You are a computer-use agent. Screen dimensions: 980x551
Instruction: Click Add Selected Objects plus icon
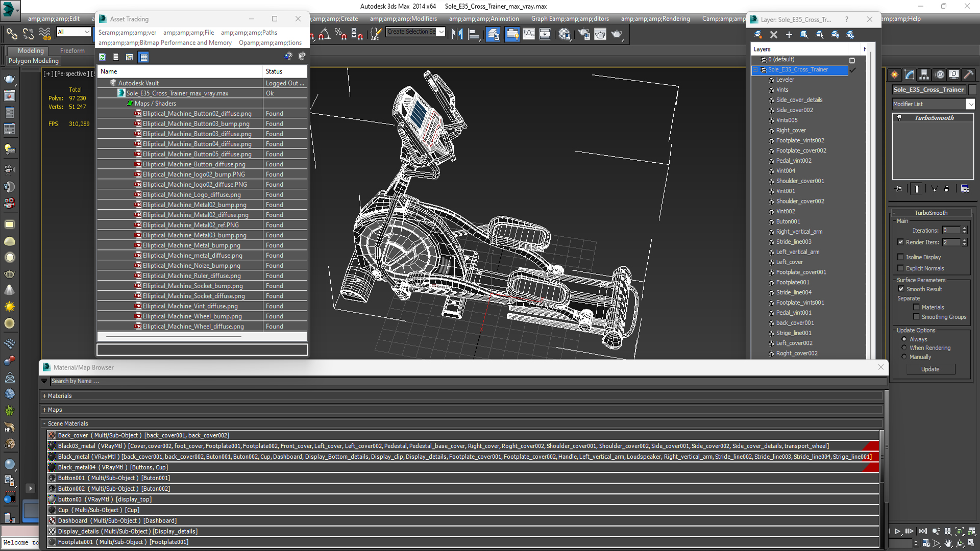click(789, 35)
